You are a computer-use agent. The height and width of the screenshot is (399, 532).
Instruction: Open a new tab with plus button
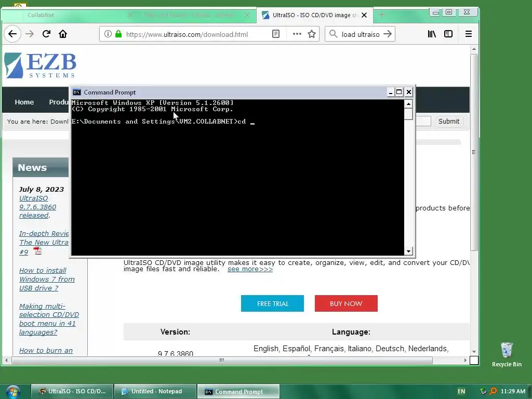tap(382, 15)
